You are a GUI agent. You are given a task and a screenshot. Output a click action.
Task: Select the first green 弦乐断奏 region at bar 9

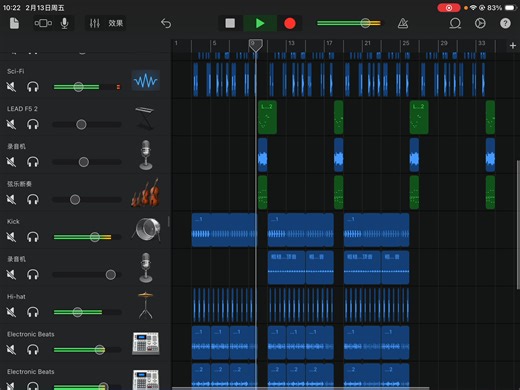263,193
